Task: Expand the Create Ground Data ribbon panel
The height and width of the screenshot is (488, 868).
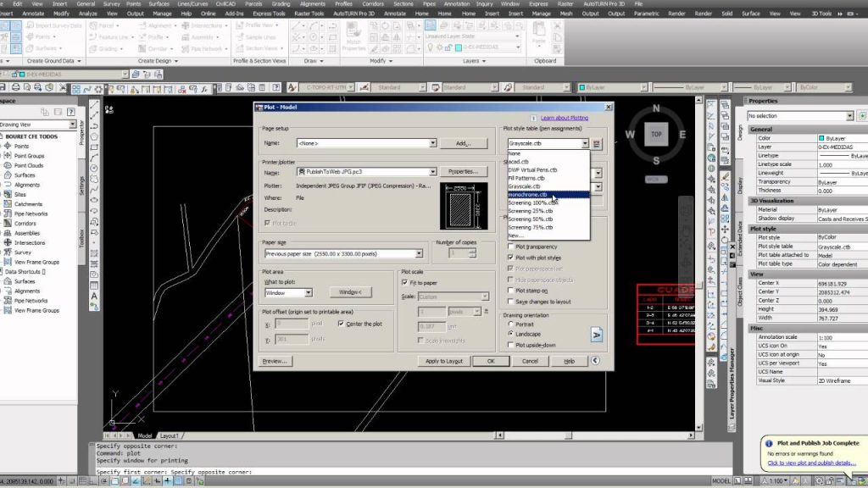Action: point(53,61)
